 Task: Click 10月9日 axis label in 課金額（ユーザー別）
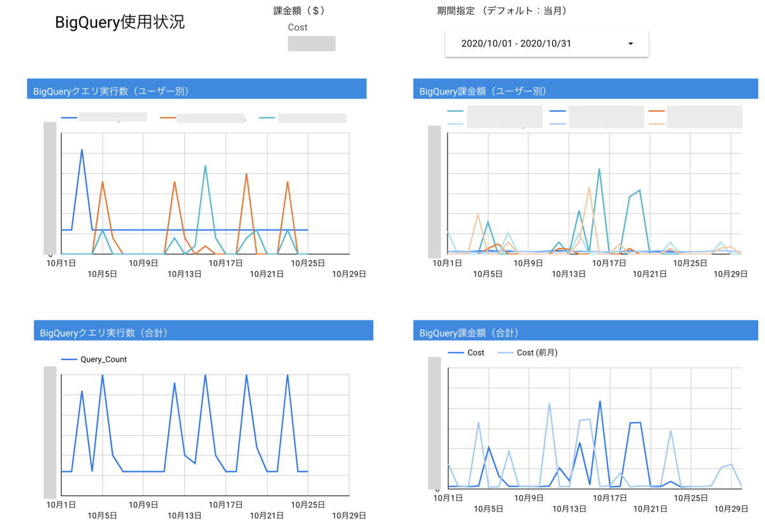(528, 262)
